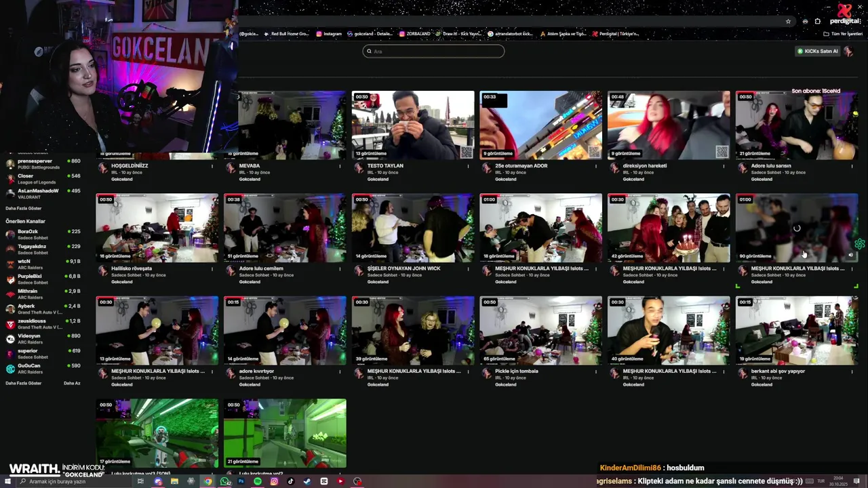Click the Ayberk channel avatar
The width and height of the screenshot is (868, 488).
[x=10, y=309]
